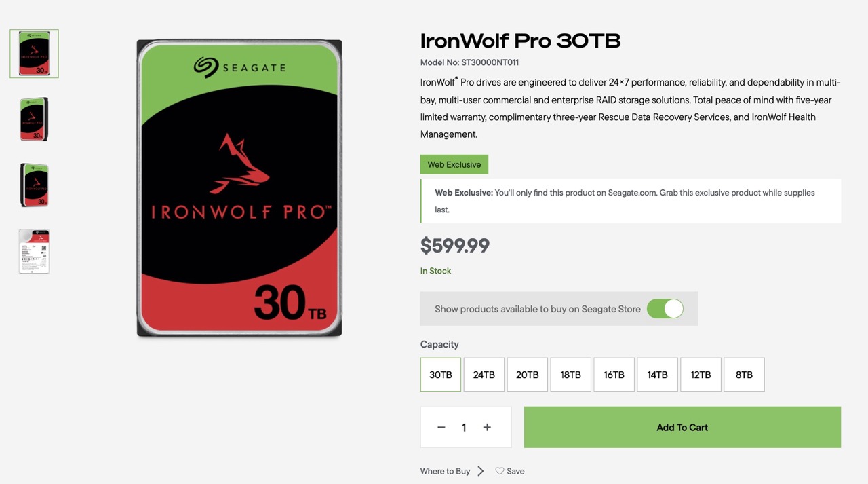Select the 30TB capacity option
Image resolution: width=868 pixels, height=484 pixels.
click(441, 375)
